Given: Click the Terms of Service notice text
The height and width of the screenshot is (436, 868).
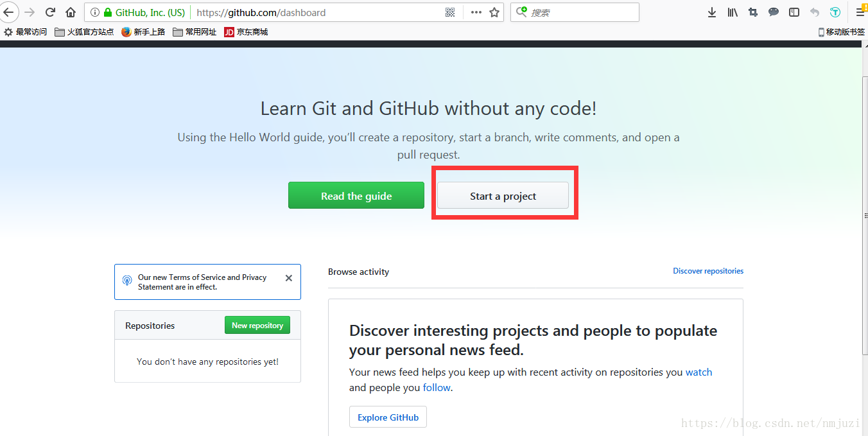Looking at the screenshot, I should [202, 282].
